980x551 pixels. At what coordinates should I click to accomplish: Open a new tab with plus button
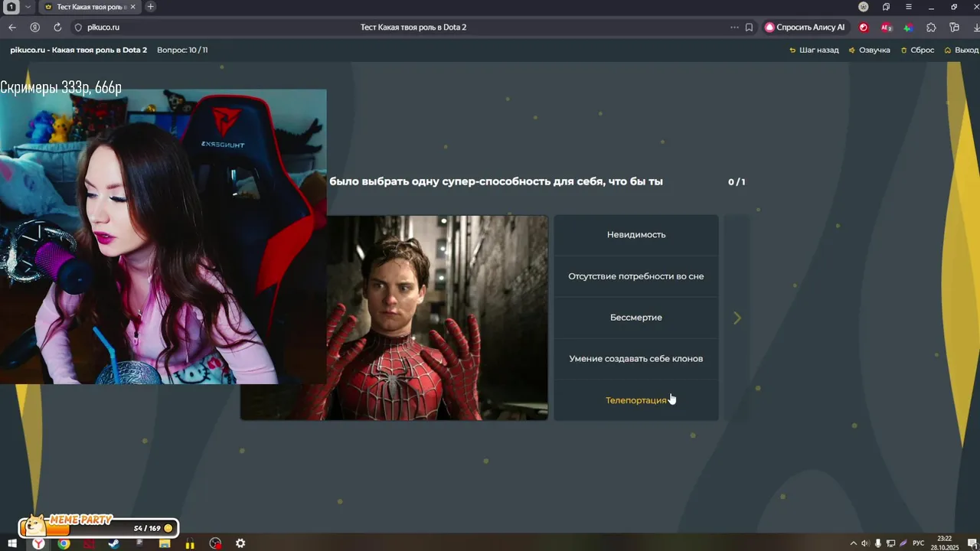[x=151, y=7]
